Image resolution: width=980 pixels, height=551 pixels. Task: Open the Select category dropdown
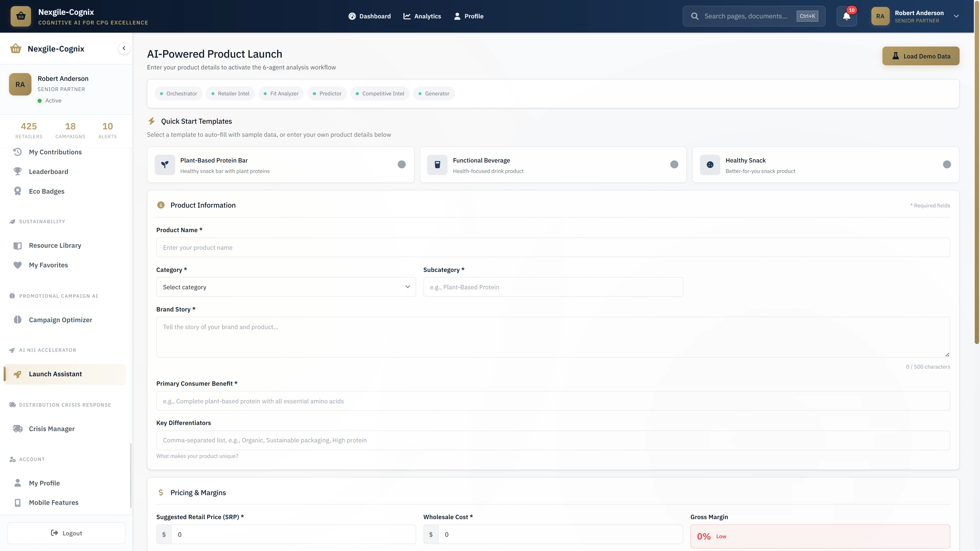click(x=286, y=287)
